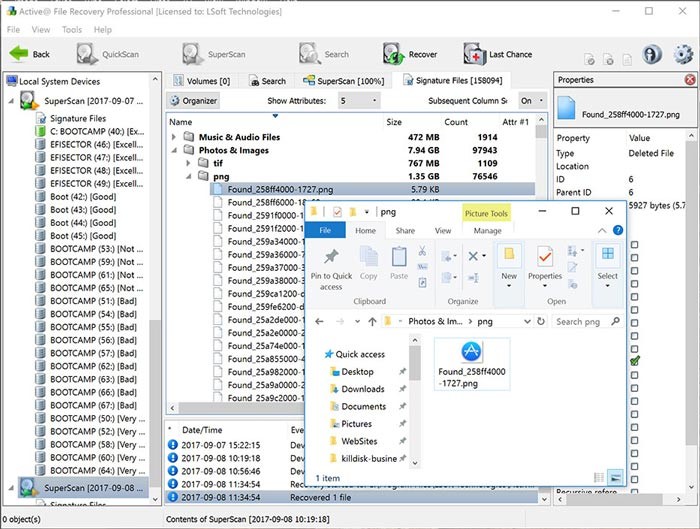Click the Recover toolbar icon
The height and width of the screenshot is (529, 700).
(x=396, y=54)
